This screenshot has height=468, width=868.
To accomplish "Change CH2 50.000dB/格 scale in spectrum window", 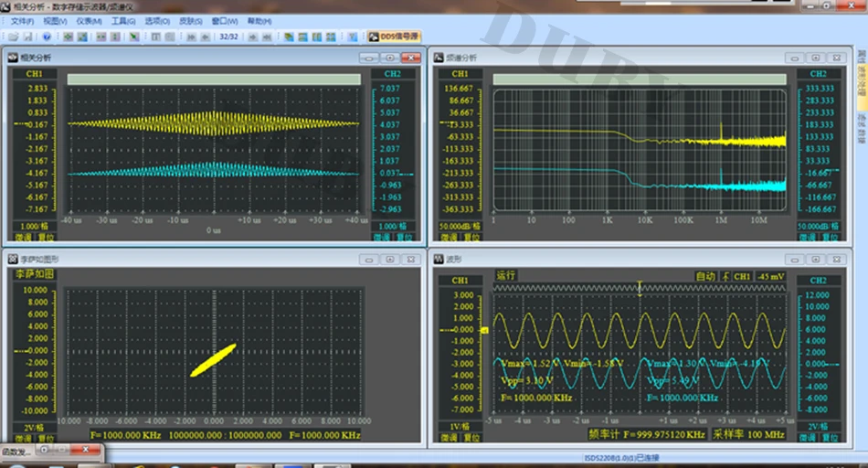I will point(818,226).
